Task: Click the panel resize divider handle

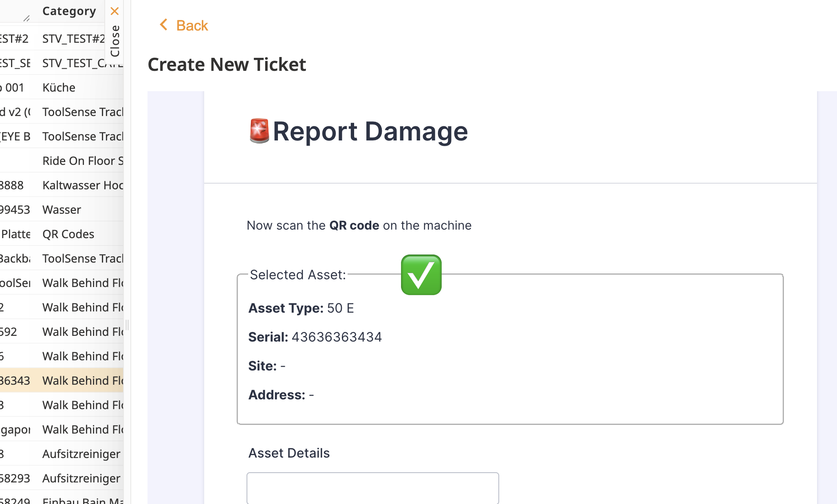Action: click(x=127, y=325)
